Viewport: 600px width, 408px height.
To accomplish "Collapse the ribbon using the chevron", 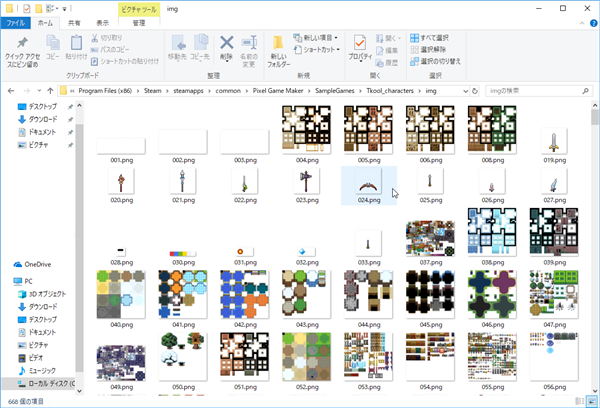I will point(582,23).
